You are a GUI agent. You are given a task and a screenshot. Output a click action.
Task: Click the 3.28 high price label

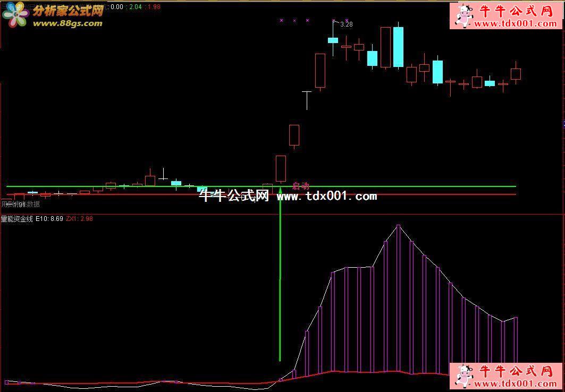(346, 24)
